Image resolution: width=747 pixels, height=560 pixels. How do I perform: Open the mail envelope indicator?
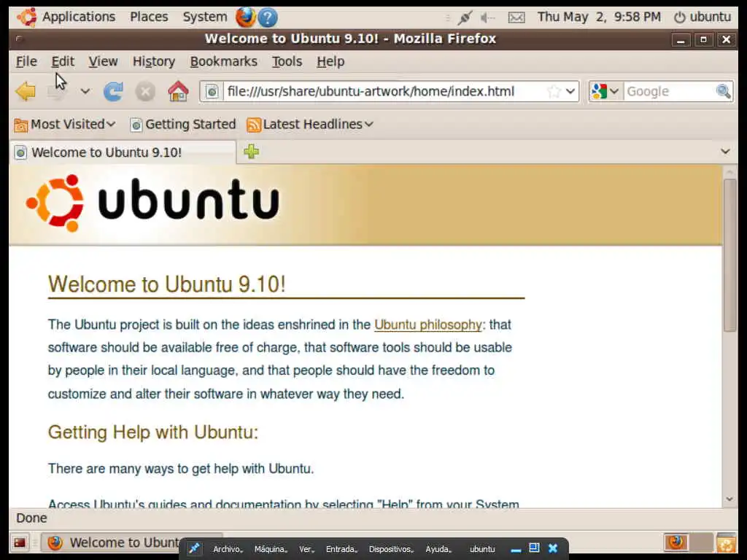(x=516, y=17)
